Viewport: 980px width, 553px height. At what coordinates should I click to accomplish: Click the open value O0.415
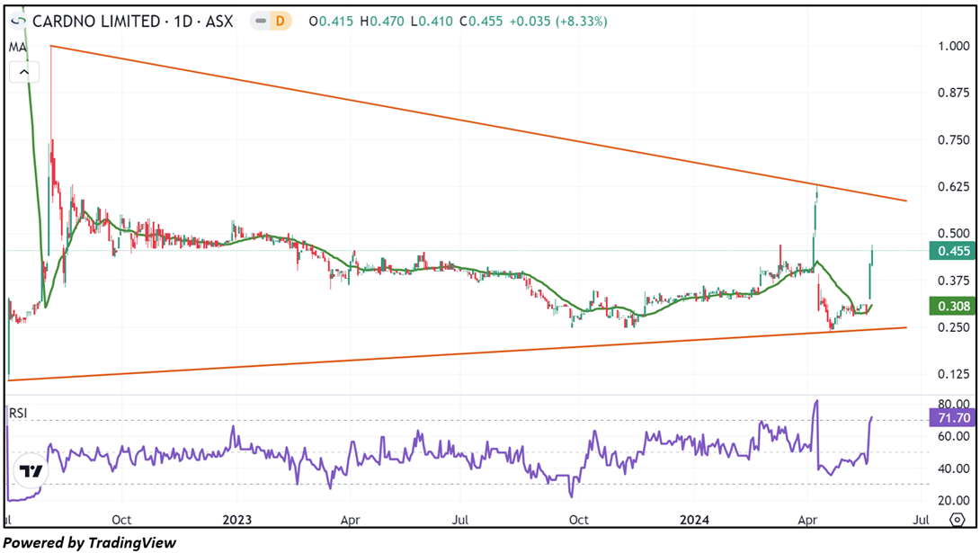pyautogui.click(x=329, y=22)
